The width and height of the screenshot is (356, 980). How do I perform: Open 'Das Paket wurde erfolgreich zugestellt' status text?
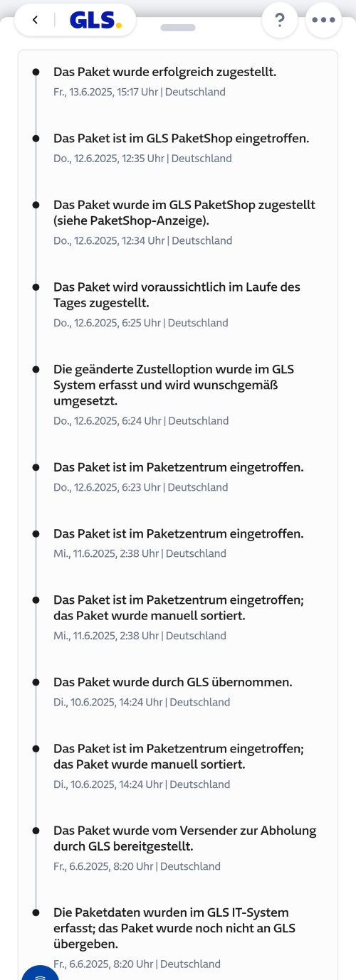pyautogui.click(x=164, y=72)
